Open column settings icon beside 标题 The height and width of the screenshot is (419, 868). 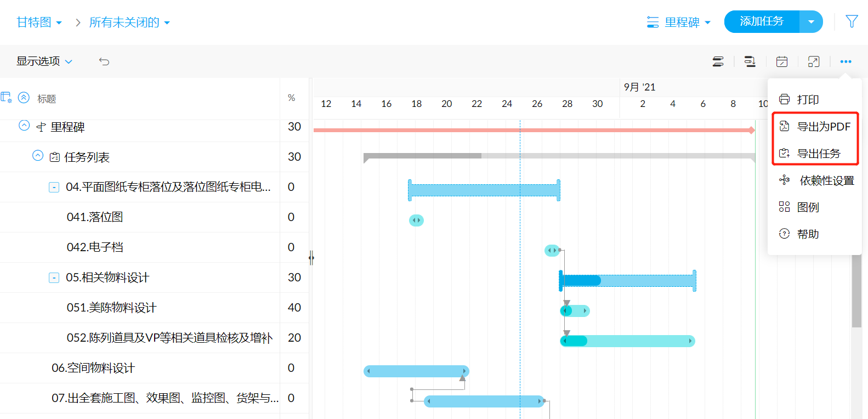(x=6, y=98)
